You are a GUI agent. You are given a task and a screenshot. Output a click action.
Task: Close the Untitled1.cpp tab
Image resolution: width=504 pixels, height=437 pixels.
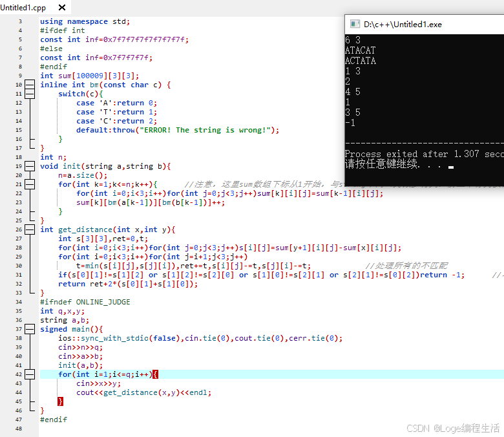[62, 7]
